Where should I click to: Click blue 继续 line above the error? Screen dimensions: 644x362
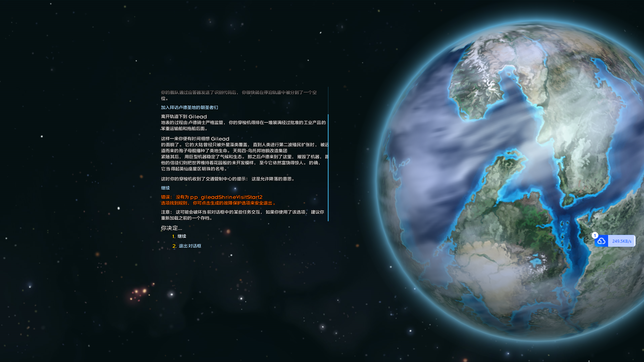coord(165,188)
